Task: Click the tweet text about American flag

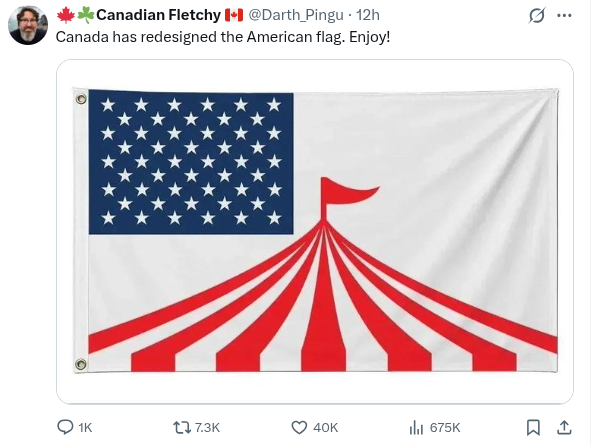Action: 223,37
